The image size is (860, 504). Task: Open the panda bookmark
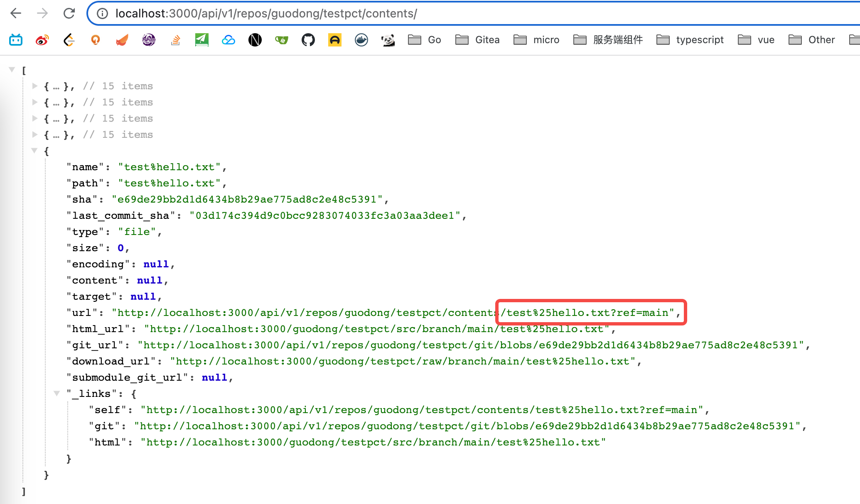point(388,40)
